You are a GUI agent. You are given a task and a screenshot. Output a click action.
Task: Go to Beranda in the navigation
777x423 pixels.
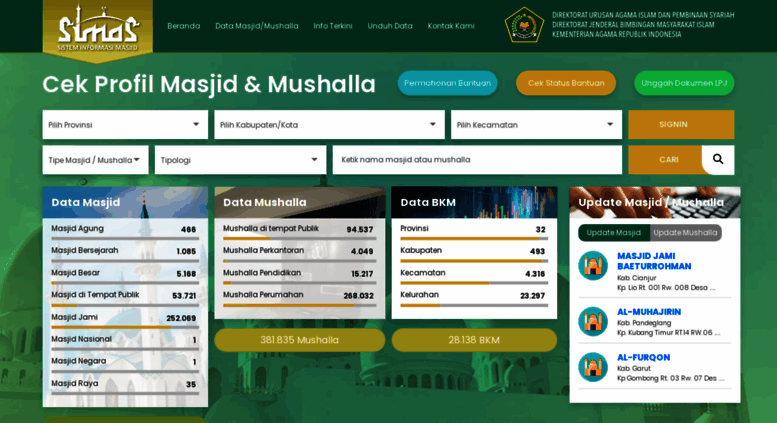click(x=183, y=26)
